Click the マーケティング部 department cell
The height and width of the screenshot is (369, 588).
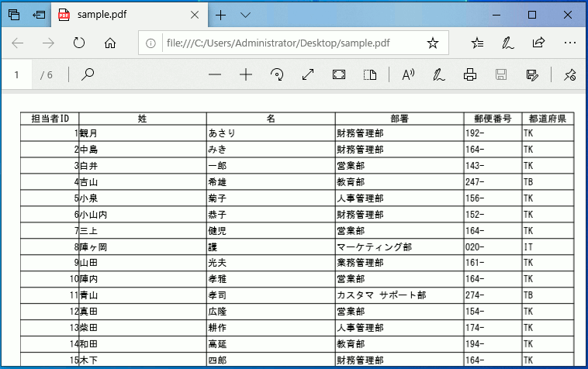click(374, 247)
